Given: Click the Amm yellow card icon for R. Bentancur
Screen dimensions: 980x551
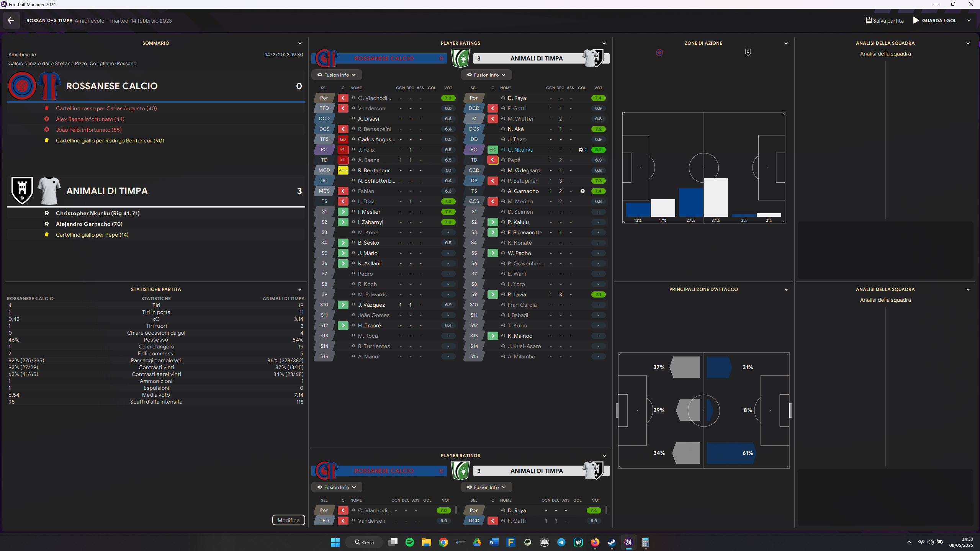Looking at the screenshot, I should (343, 170).
